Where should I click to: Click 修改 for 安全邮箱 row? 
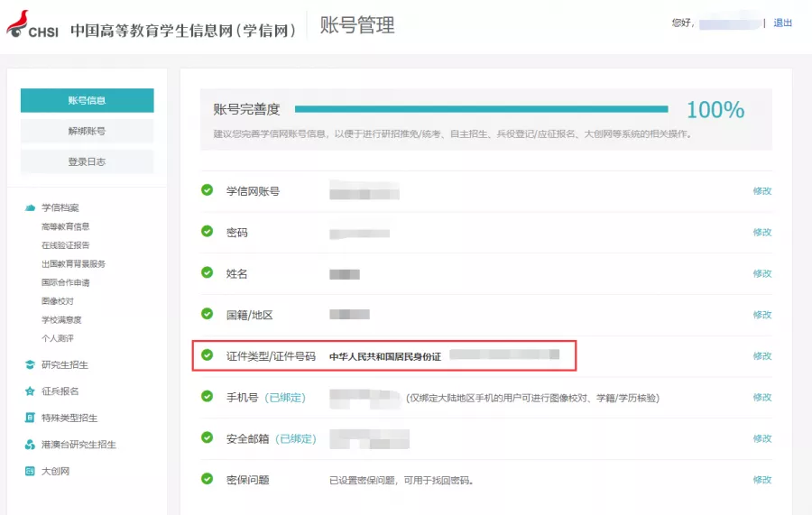(762, 439)
